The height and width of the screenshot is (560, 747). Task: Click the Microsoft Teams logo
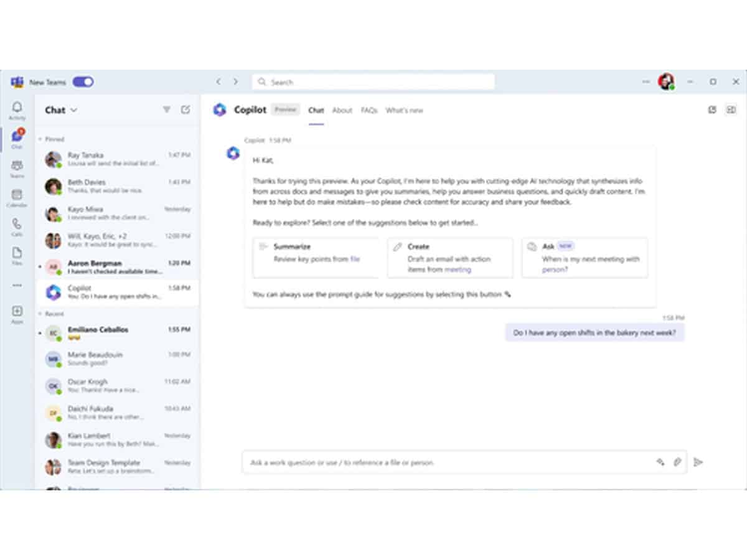pos(17,82)
